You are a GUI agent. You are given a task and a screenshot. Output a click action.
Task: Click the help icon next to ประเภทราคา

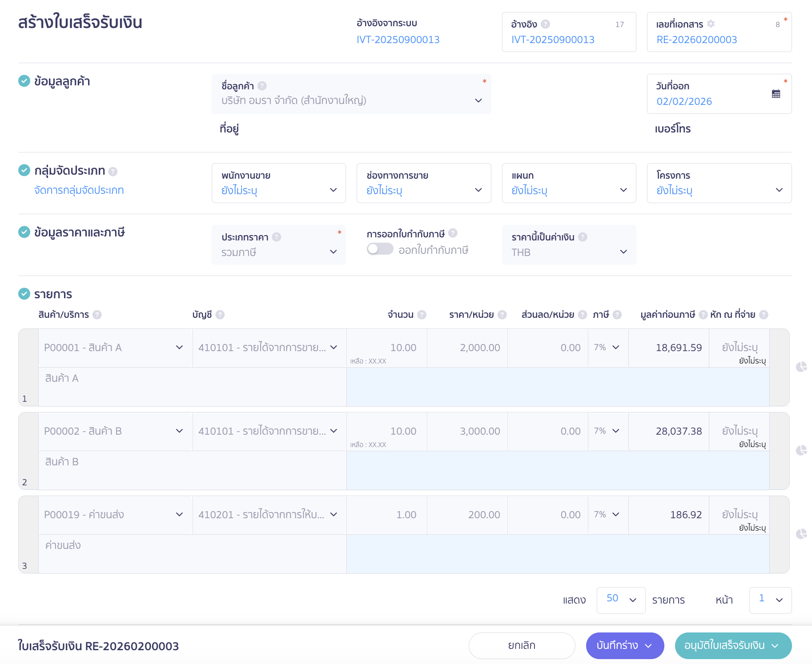[x=276, y=237]
